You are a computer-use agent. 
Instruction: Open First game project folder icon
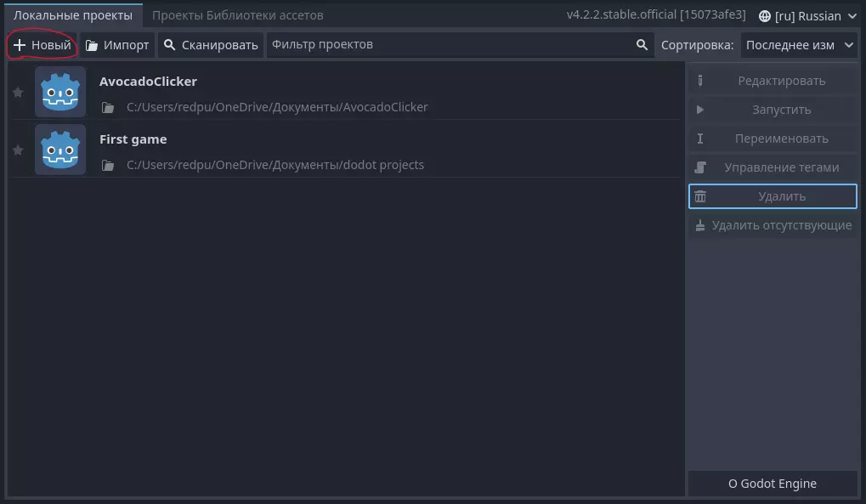pos(108,166)
